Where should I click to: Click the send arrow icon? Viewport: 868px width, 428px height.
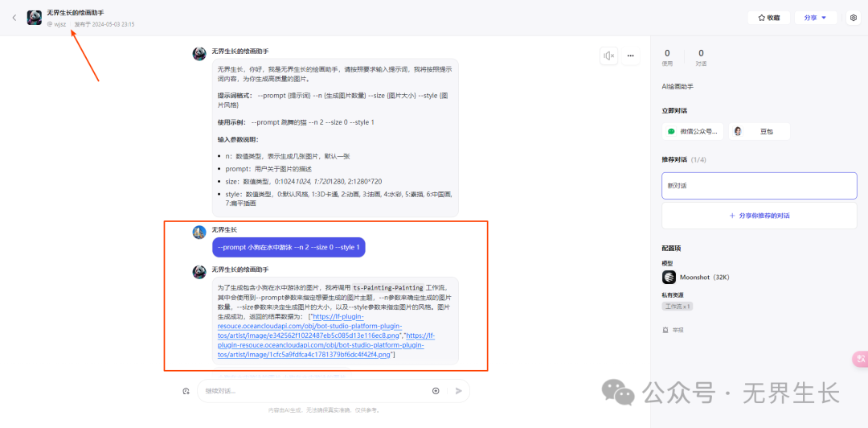point(458,391)
